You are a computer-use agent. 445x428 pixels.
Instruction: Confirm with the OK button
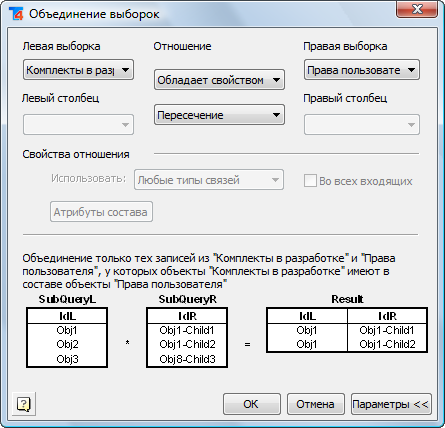[x=252, y=404]
